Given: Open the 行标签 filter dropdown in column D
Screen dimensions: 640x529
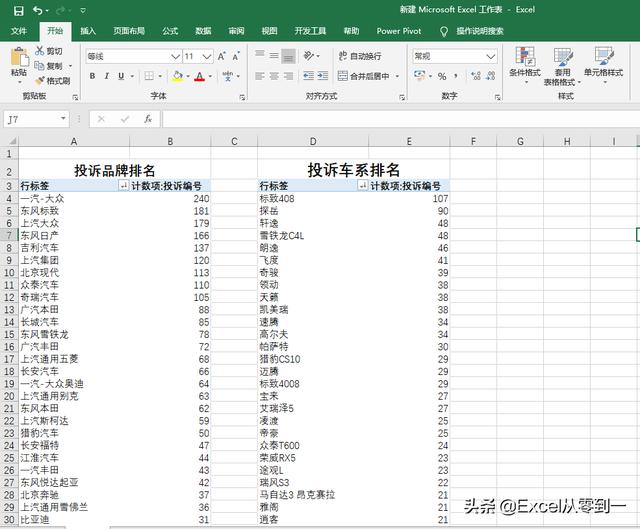Looking at the screenshot, I should click(x=362, y=186).
